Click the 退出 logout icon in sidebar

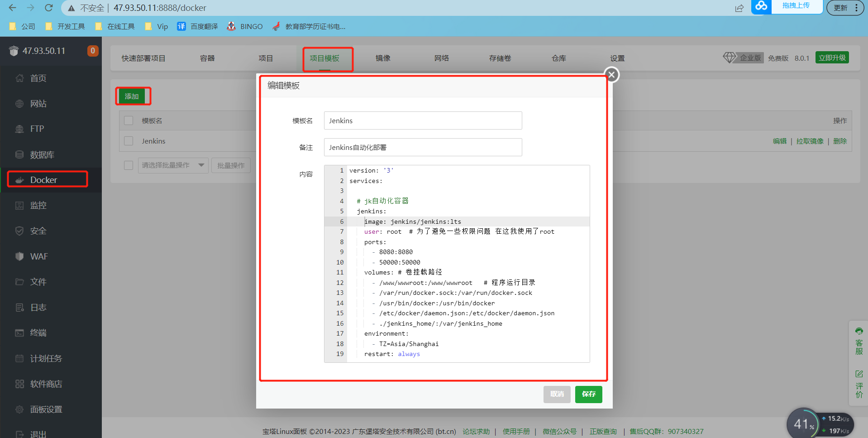point(19,434)
